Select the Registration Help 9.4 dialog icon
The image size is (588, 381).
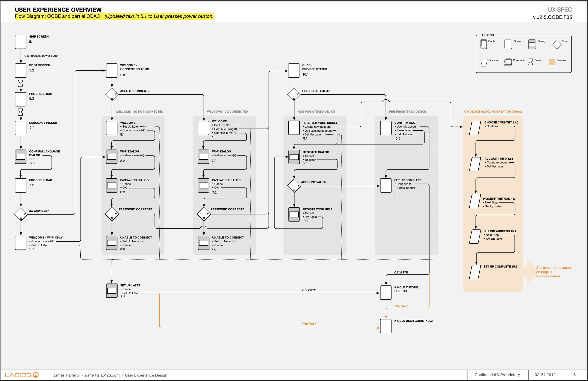click(294, 214)
